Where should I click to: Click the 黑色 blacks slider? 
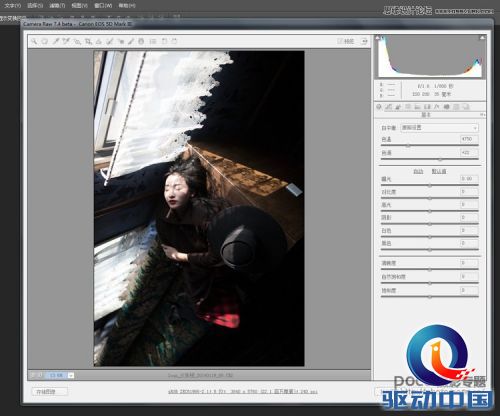pos(430,250)
